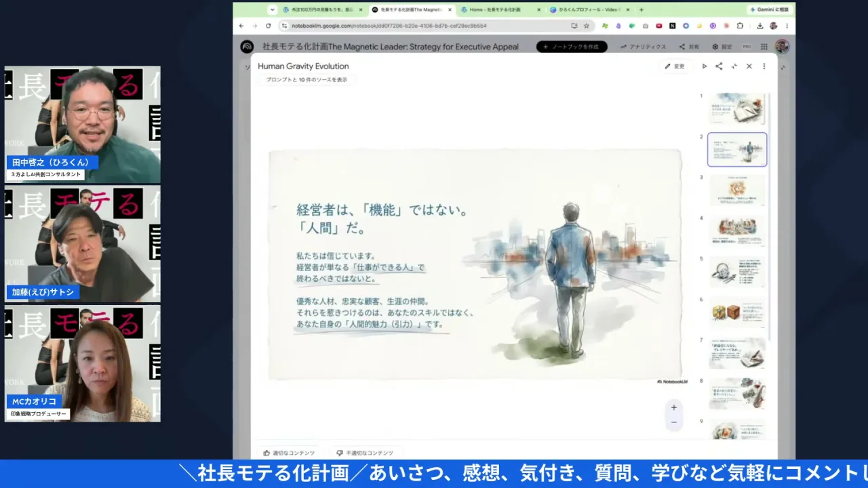
Task: Click 加藤(えび)サトシ name label
Action: click(43, 292)
